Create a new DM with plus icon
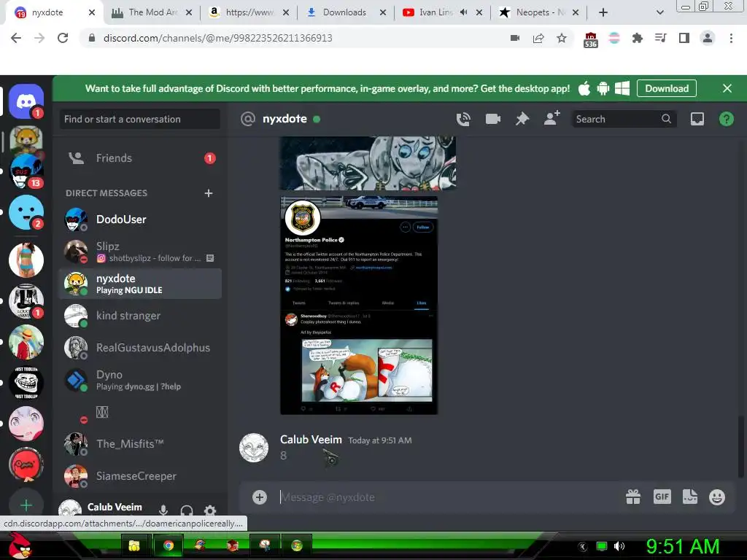 point(208,192)
